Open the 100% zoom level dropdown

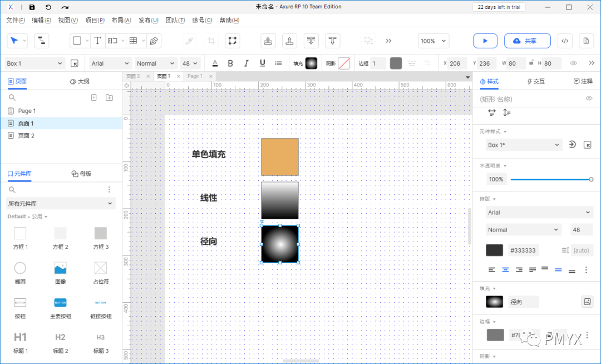point(433,41)
